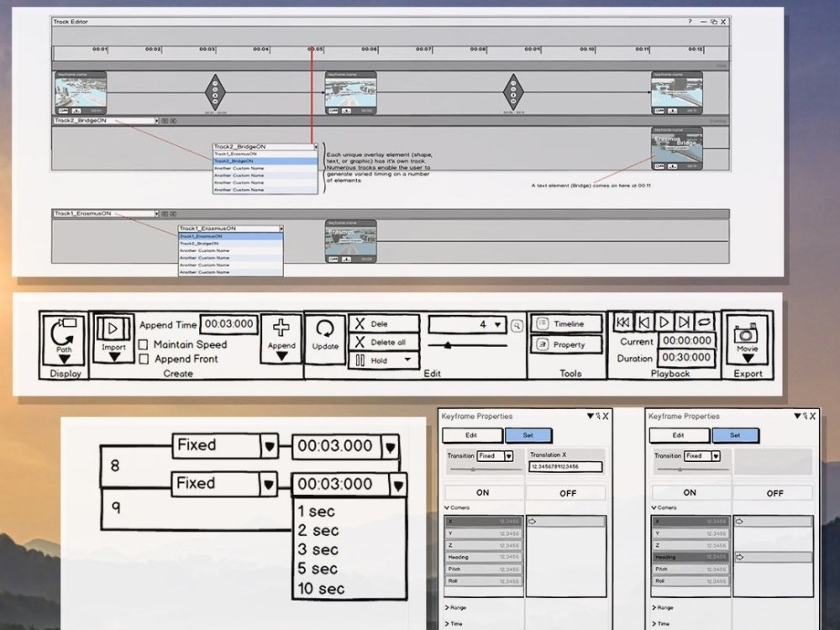Click the magnifier zoom icon
This screenshot has width=840, height=630.
(517, 325)
